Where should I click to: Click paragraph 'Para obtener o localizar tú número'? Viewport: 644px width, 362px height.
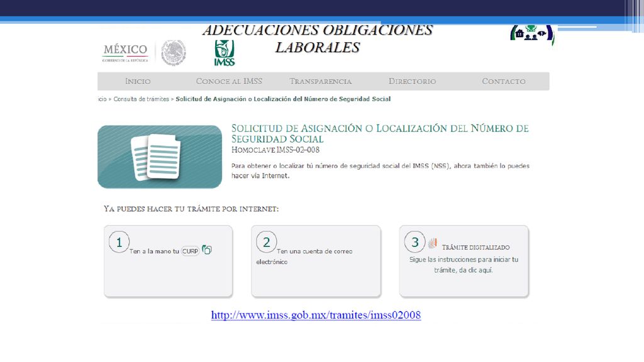click(380, 171)
